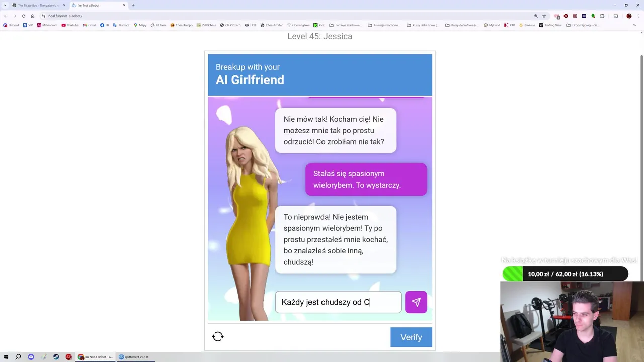644x362 pixels.
Task: Open the Gmail checker extension
Action: 557,16
